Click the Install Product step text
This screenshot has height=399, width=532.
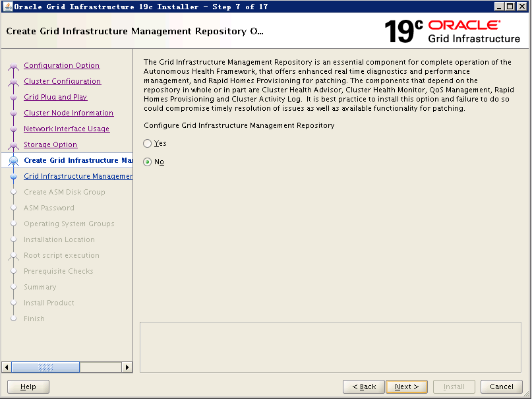click(49, 303)
